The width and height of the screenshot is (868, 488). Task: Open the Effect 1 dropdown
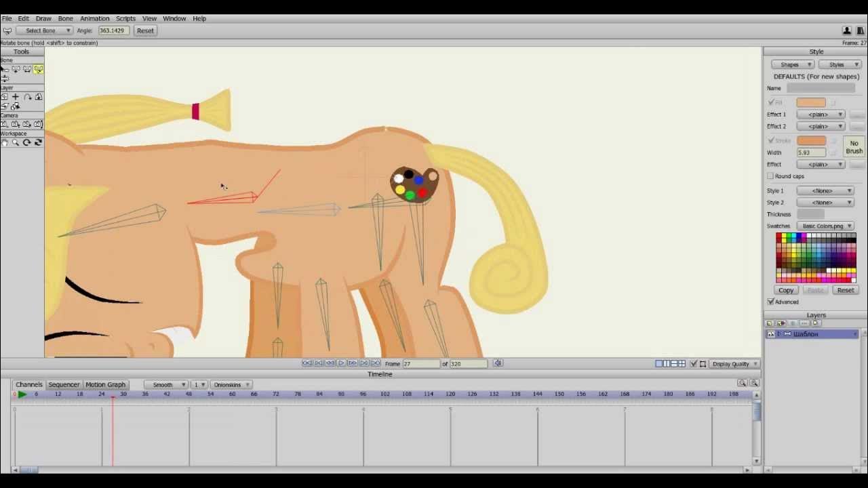pos(821,115)
